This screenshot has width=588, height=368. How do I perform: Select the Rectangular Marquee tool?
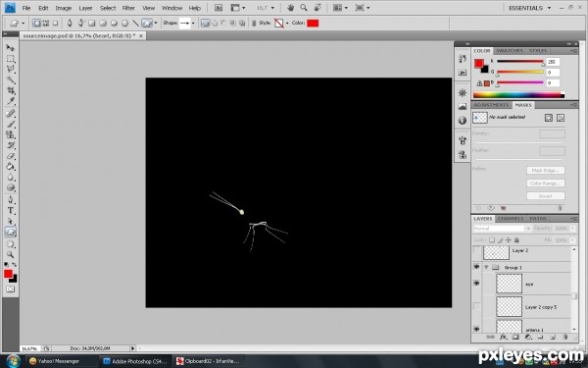[11, 59]
